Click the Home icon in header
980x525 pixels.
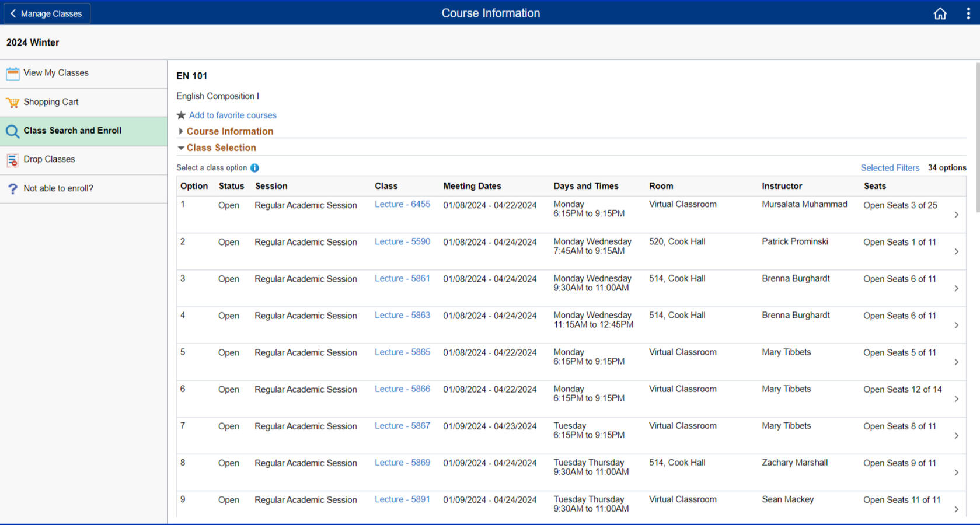click(940, 13)
